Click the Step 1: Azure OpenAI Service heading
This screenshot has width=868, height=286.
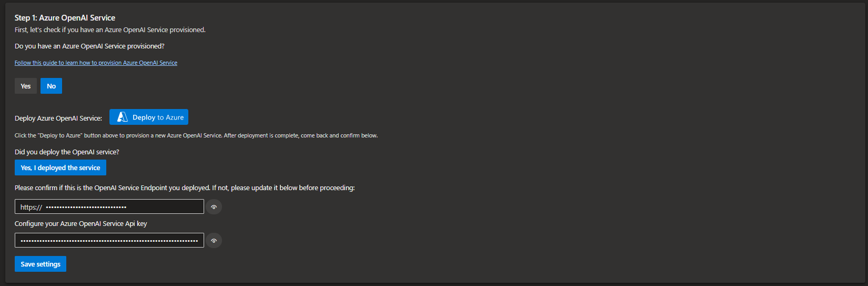click(65, 18)
